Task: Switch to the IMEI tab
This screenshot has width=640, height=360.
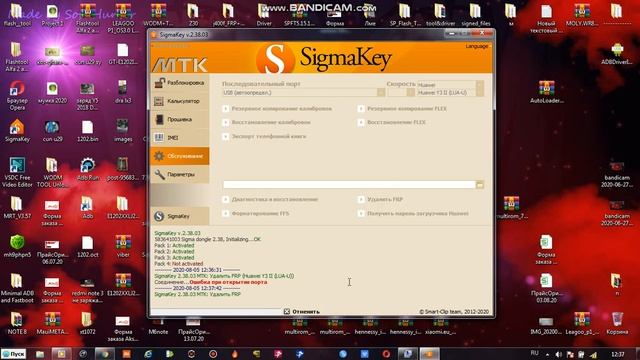Action: (180, 138)
